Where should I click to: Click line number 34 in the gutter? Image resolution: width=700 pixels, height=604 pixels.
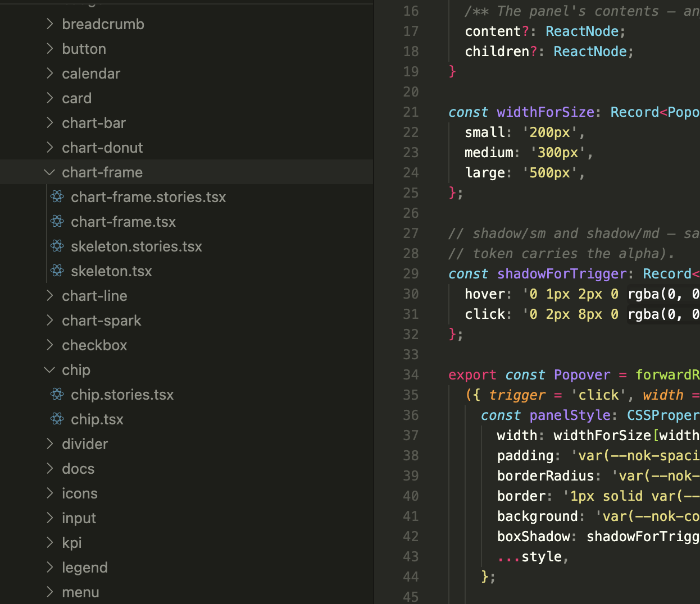(x=411, y=375)
